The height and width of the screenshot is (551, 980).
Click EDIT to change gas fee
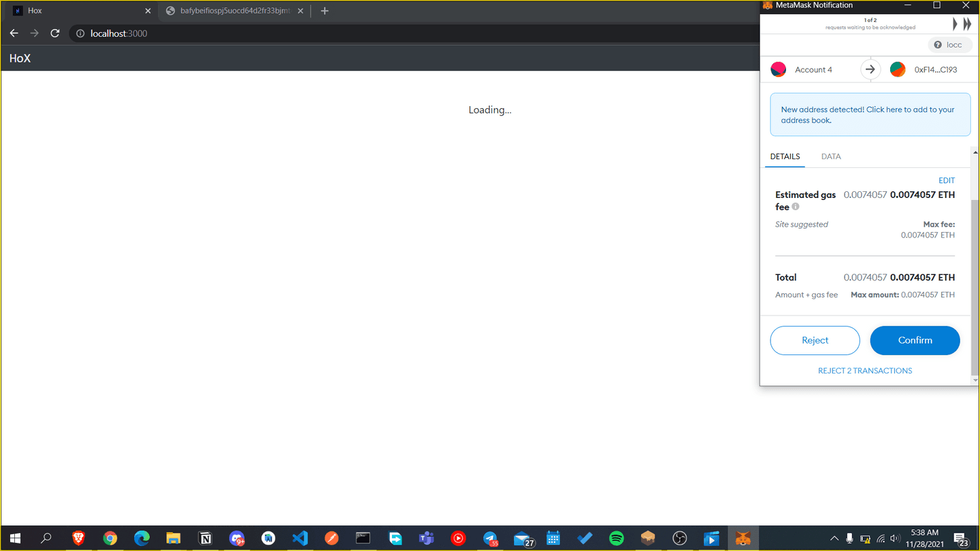coord(947,180)
